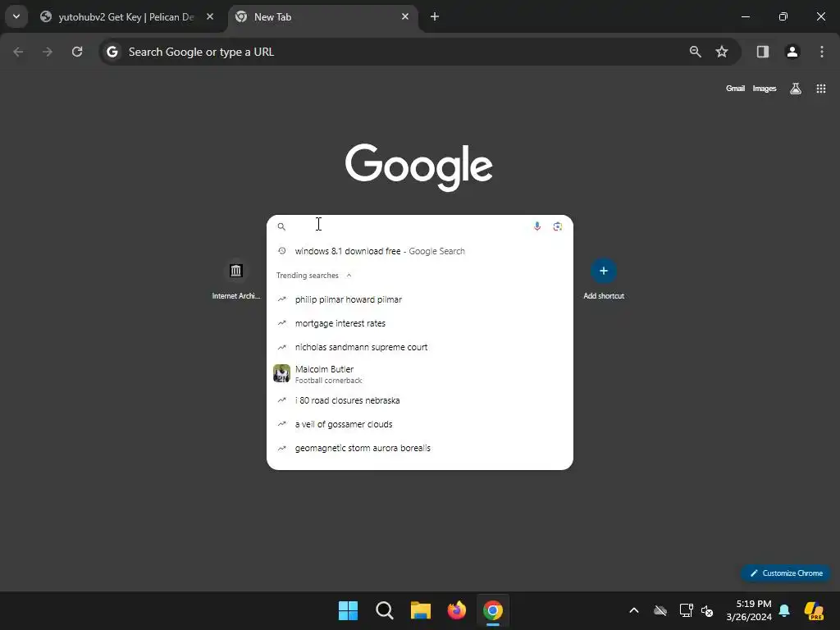This screenshot has width=840, height=630.
Task: Click the Chrome taskbar icon
Action: [493, 610]
